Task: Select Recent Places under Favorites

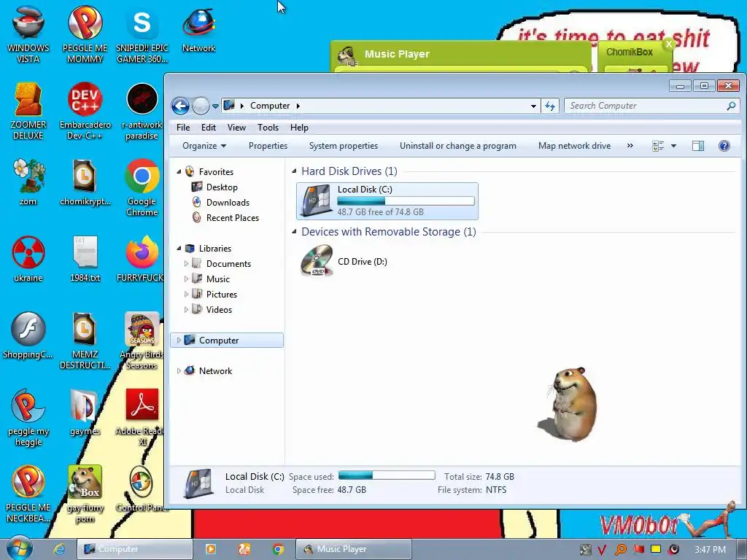Action: pos(225,217)
